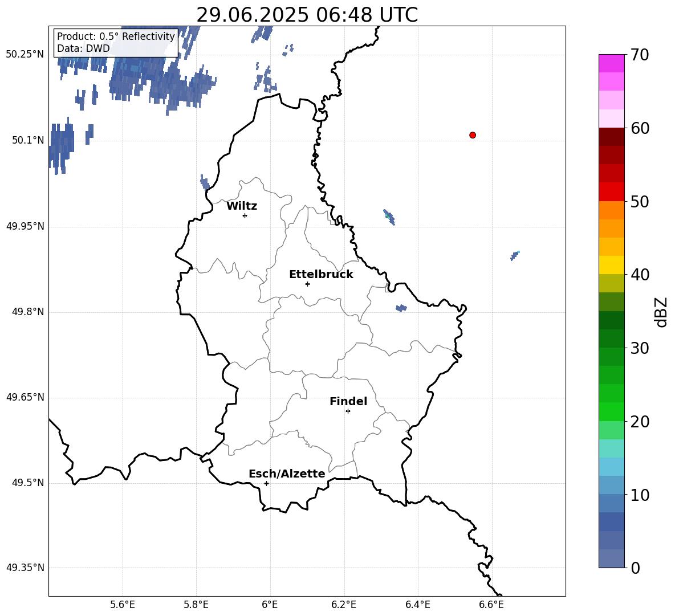Click the 6.4°E longitude label
This screenshot has width=675, height=616.
pos(417,605)
